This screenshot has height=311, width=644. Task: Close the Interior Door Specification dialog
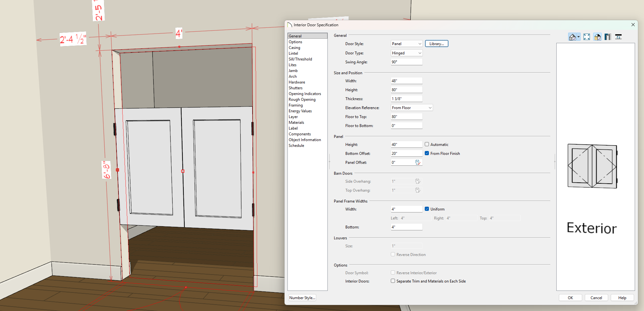click(x=633, y=25)
